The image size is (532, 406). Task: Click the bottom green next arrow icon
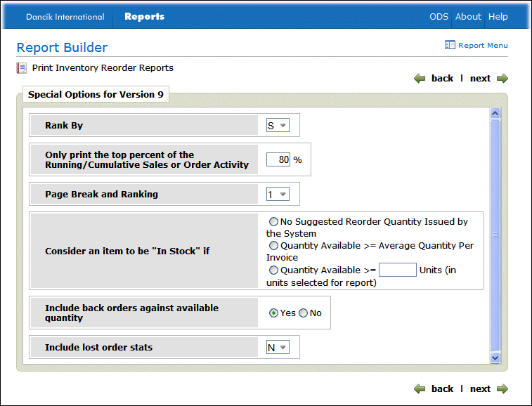(502, 389)
